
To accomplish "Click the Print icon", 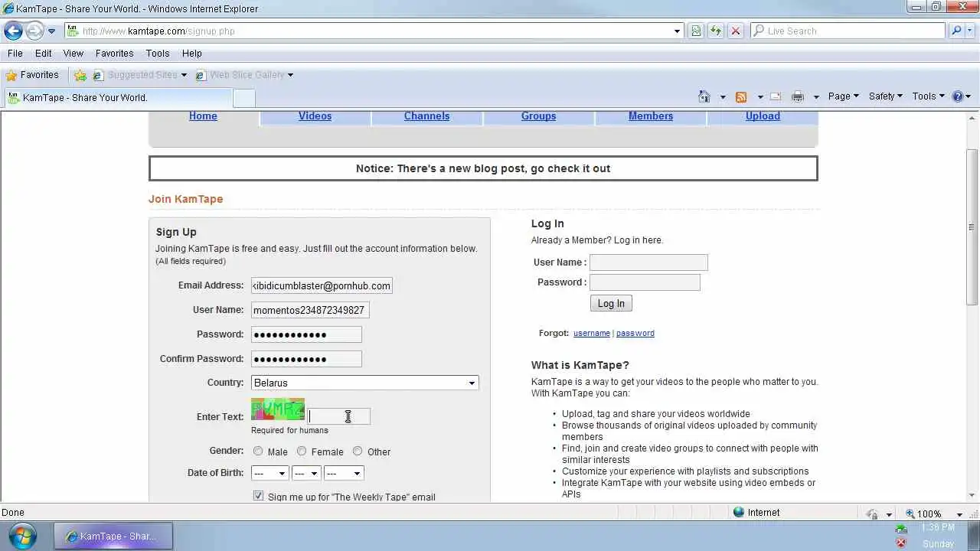I will (x=798, y=96).
